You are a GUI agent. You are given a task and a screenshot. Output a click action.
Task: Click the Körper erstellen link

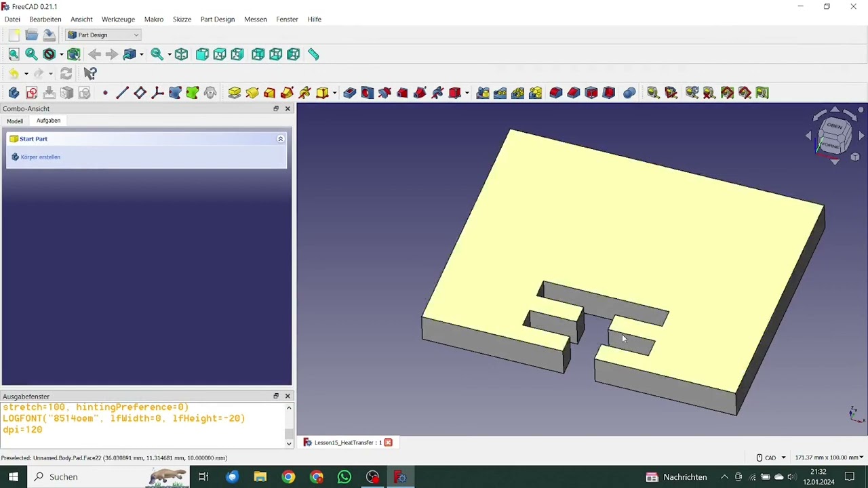41,157
